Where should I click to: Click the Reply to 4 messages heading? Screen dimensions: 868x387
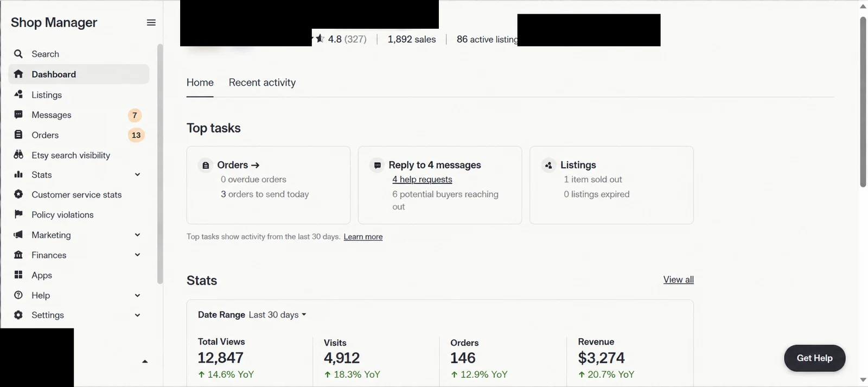point(435,165)
